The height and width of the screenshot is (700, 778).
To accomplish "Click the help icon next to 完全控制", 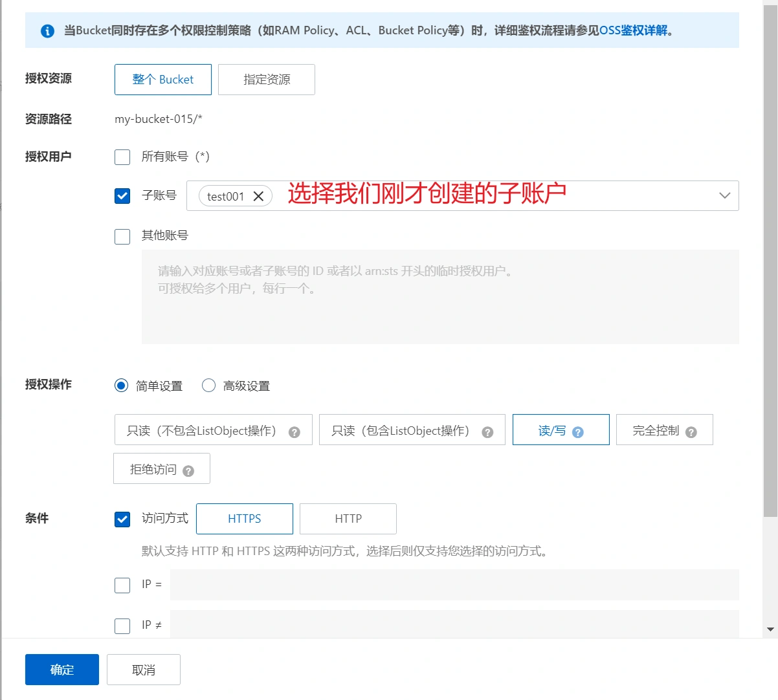I will (x=691, y=432).
